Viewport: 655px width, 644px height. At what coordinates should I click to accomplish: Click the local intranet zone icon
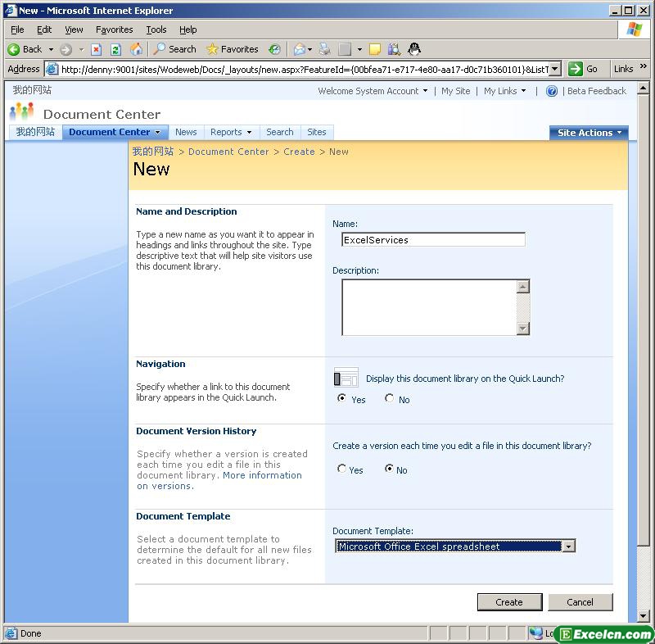tap(536, 633)
